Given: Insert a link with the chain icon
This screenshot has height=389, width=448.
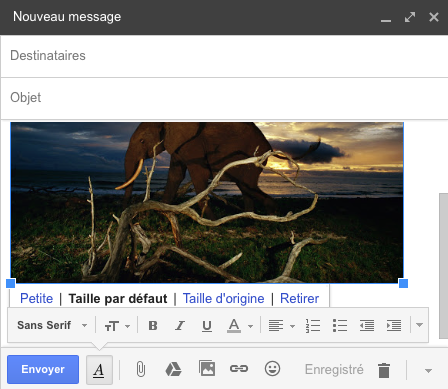Looking at the screenshot, I should coord(239,368).
